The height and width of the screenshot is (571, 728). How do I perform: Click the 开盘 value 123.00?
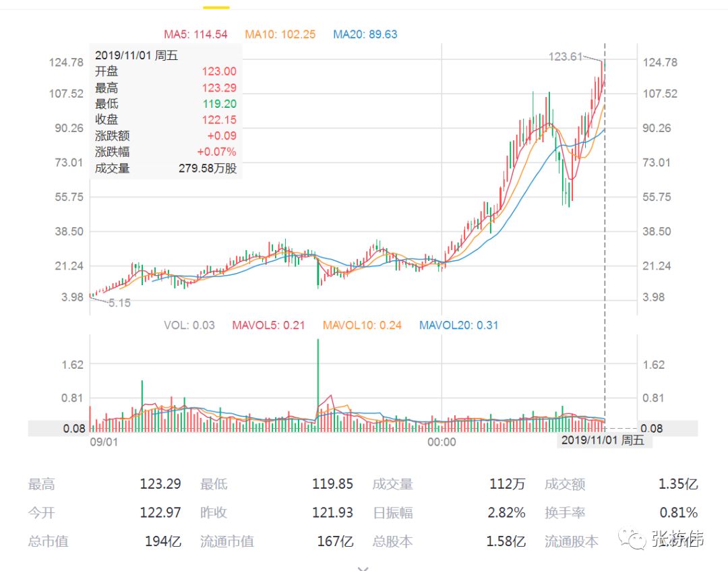(219, 71)
